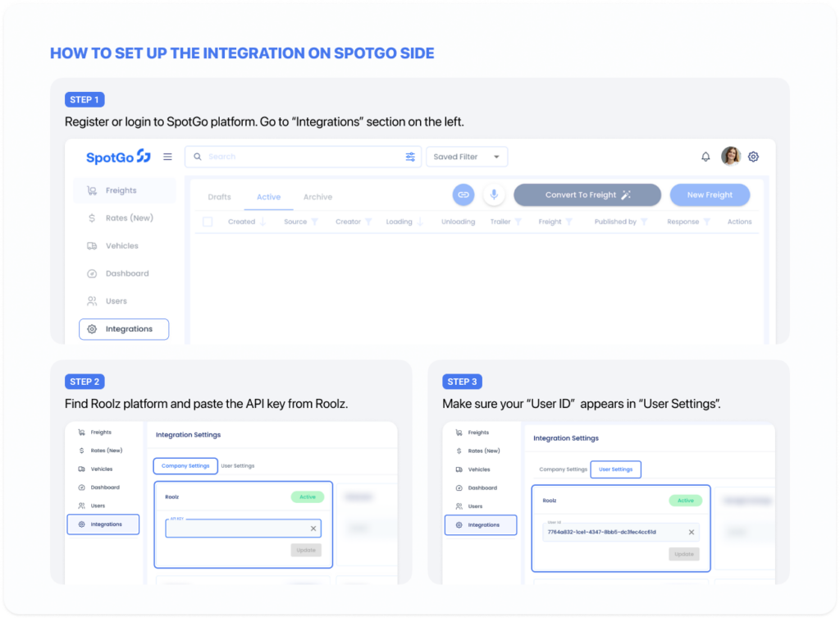Image resolution: width=840 pixels, height=618 pixels.
Task: Open Freights in Step 3 sidebar
Action: coord(473,433)
